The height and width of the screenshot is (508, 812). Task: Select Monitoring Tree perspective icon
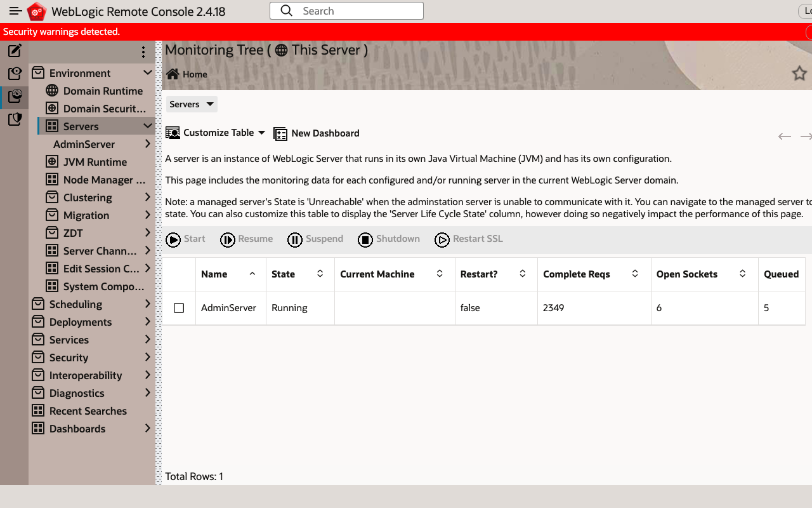15,97
